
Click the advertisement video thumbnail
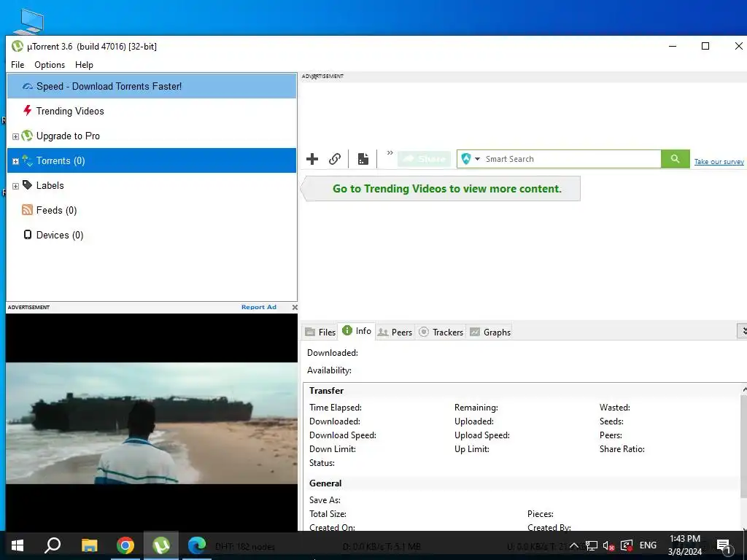tap(152, 423)
